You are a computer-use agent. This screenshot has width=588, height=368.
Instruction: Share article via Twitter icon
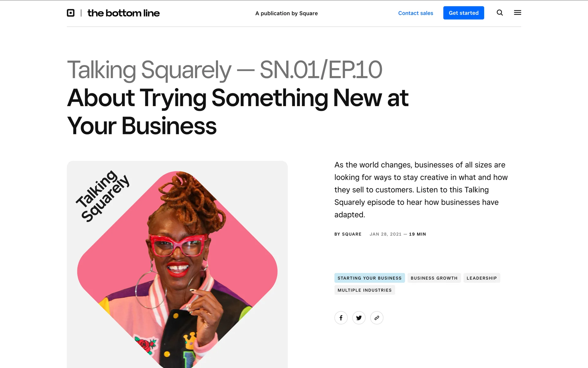[x=359, y=318]
